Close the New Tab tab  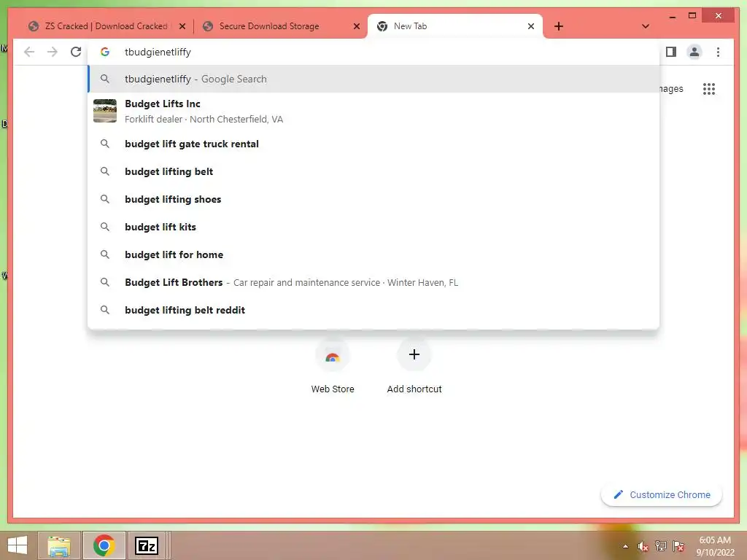click(x=531, y=26)
